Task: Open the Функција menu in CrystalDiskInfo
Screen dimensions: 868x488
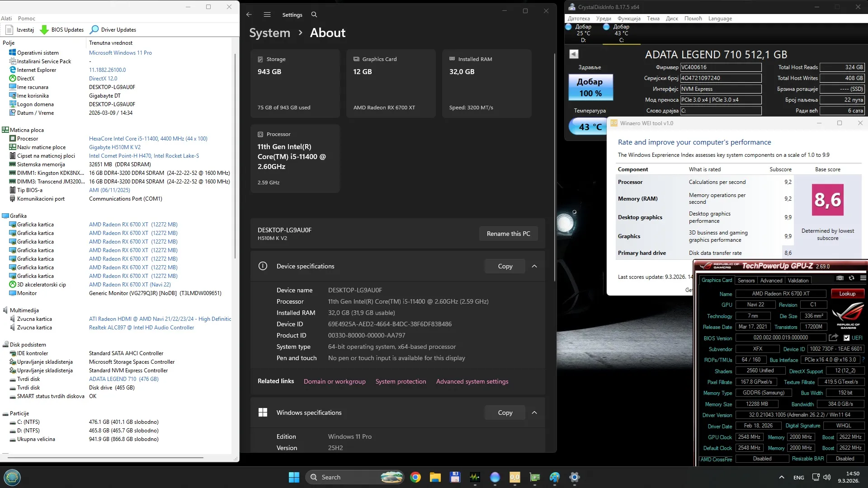Action: coord(628,19)
